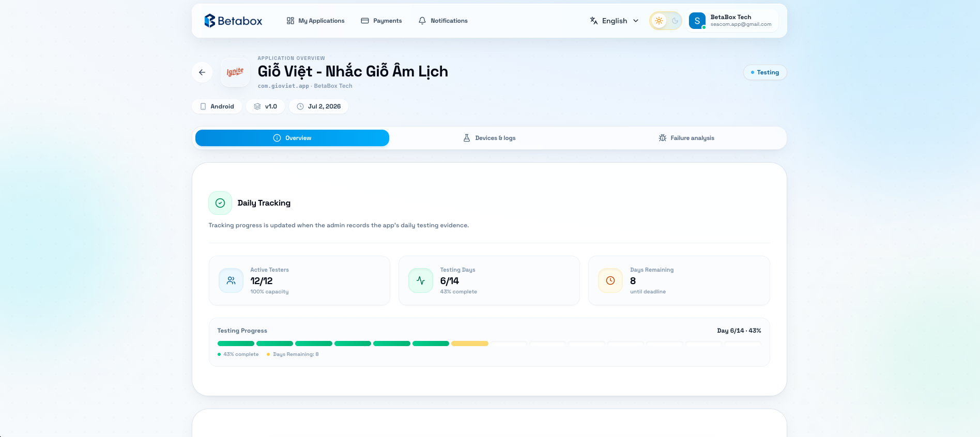Open the BetaBox Tech account menu

pos(732,21)
